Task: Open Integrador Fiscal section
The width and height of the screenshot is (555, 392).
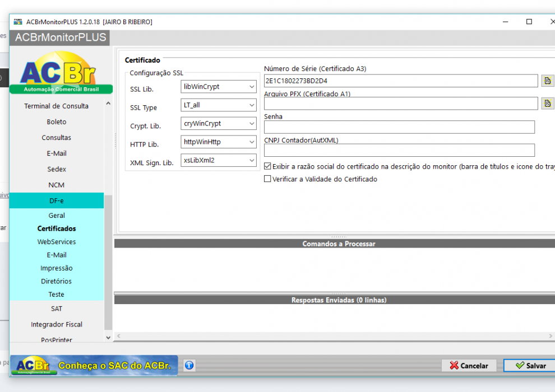Action: [56, 324]
